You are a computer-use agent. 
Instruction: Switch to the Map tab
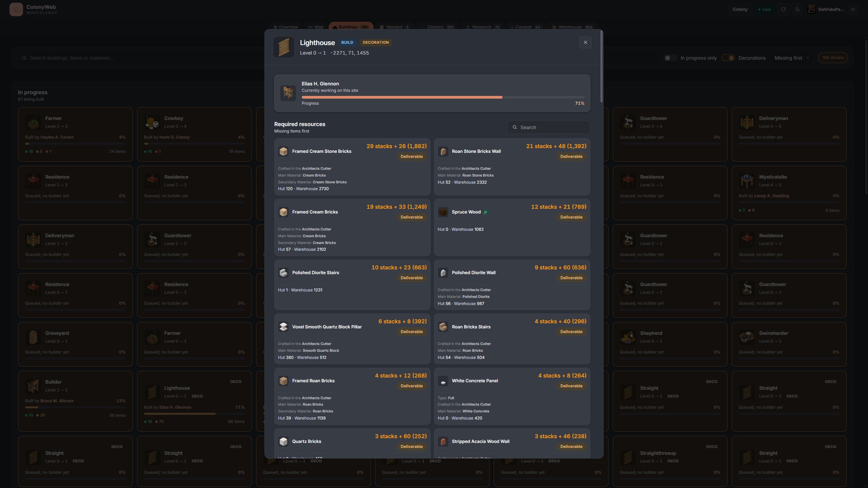pos(316,27)
